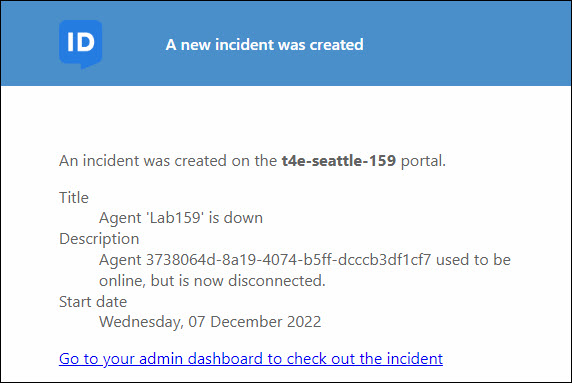The width and height of the screenshot is (572, 383).
Task: Click the word 'portal.' ending the sentence
Action: [423, 161]
